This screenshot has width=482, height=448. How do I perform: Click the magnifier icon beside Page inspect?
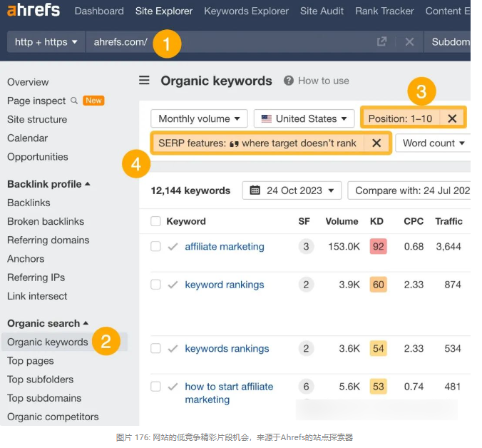pos(74,101)
